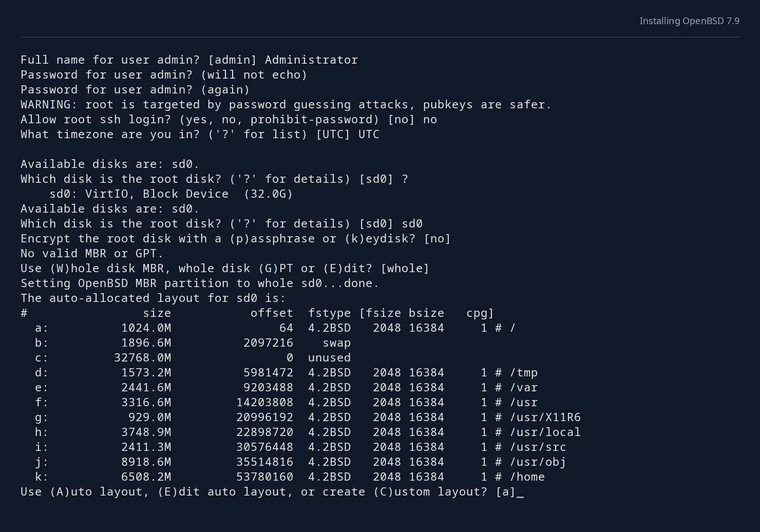
Task: Click the '/var' mount point
Action: point(523,387)
